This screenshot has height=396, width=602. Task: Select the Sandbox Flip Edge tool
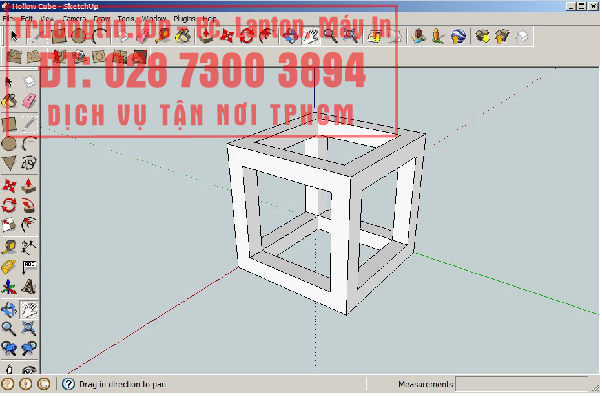tap(141, 57)
